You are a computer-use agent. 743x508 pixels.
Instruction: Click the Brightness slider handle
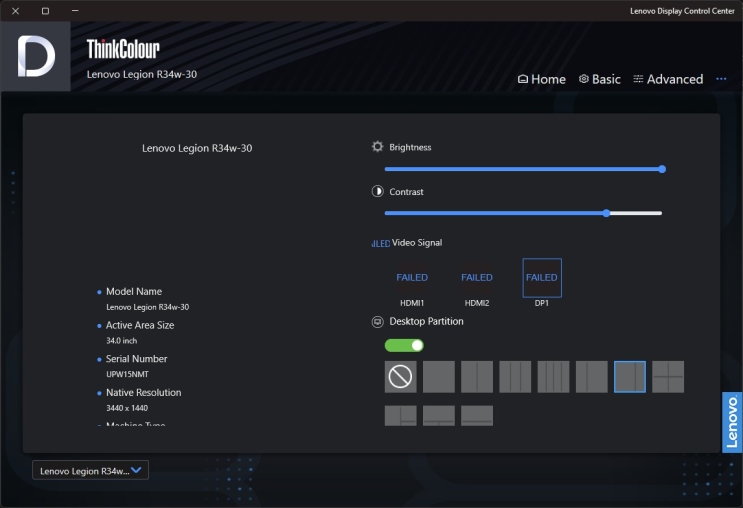662,169
